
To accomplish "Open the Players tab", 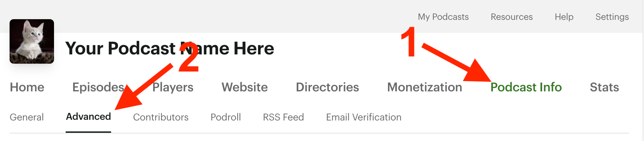I will [173, 87].
